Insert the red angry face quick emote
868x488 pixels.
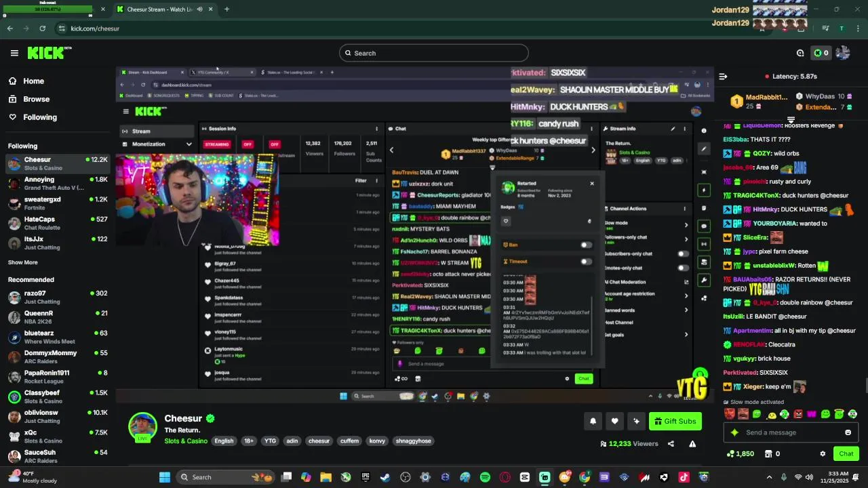tap(798, 414)
